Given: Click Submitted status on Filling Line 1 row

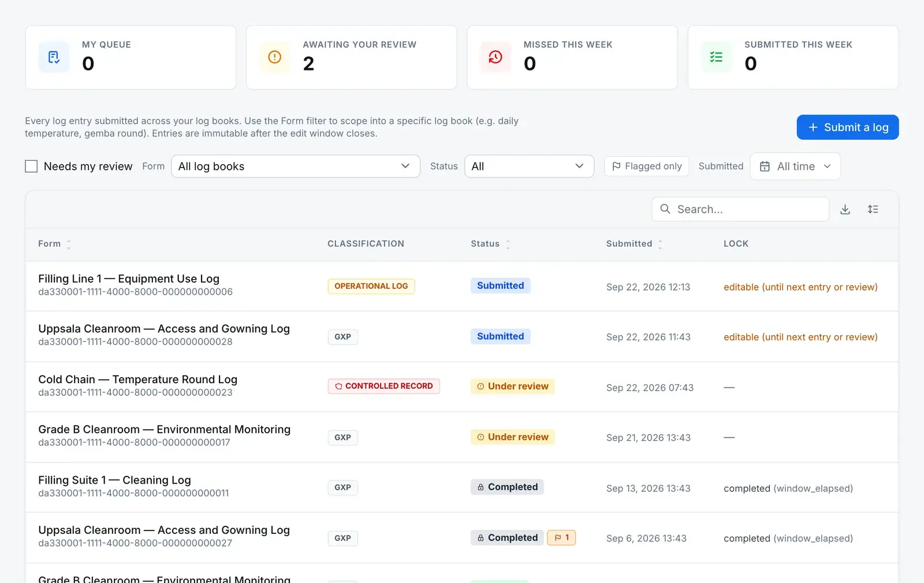Looking at the screenshot, I should click(x=500, y=285).
